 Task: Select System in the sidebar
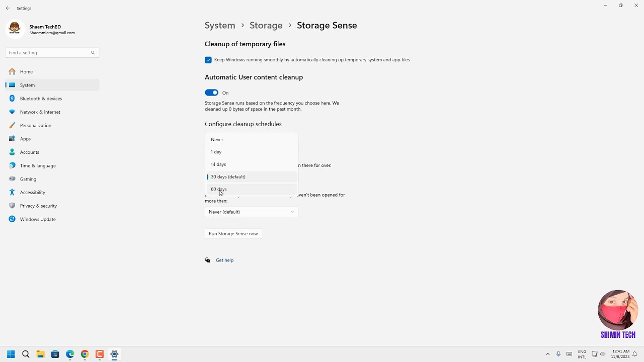click(52, 85)
